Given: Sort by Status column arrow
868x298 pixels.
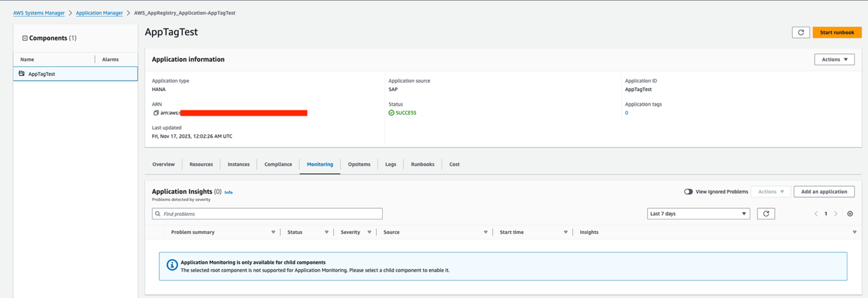Looking at the screenshot, I should [x=326, y=232].
